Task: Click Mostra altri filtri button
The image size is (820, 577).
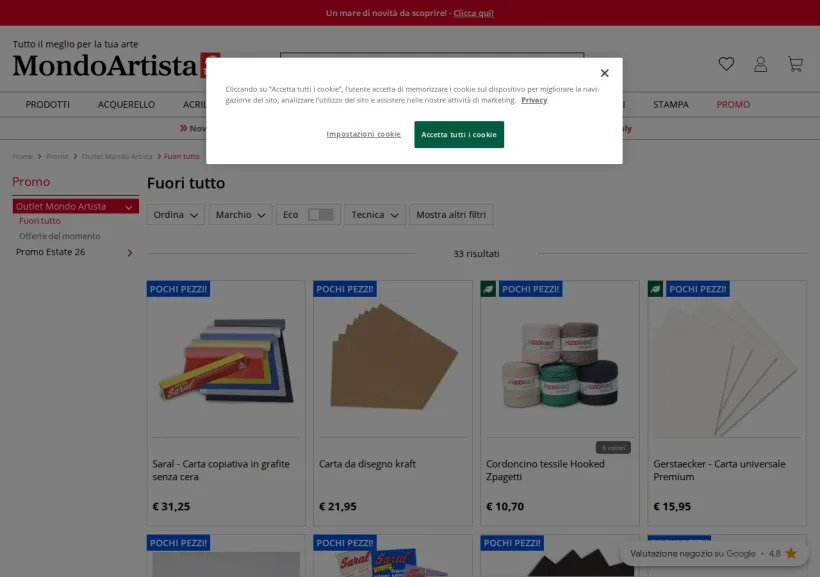Action: click(x=451, y=214)
